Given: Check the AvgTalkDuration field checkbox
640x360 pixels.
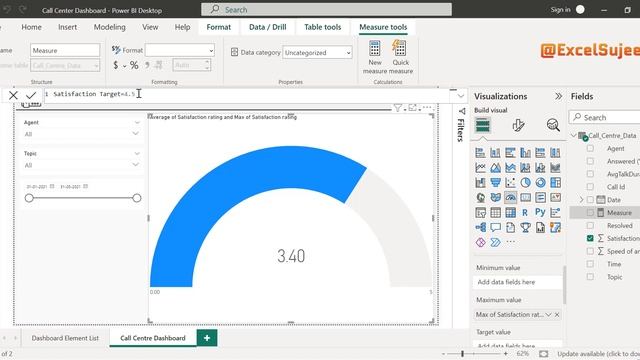Looking at the screenshot, I should (590, 174).
